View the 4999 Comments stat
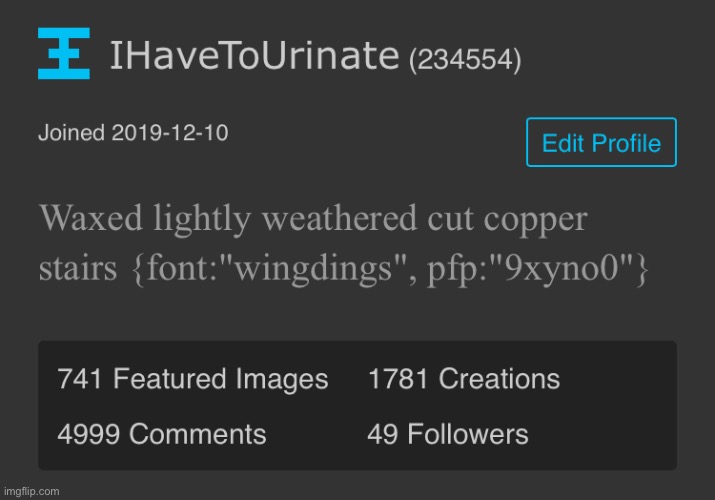This screenshot has height=500, width=715. pyautogui.click(x=162, y=433)
